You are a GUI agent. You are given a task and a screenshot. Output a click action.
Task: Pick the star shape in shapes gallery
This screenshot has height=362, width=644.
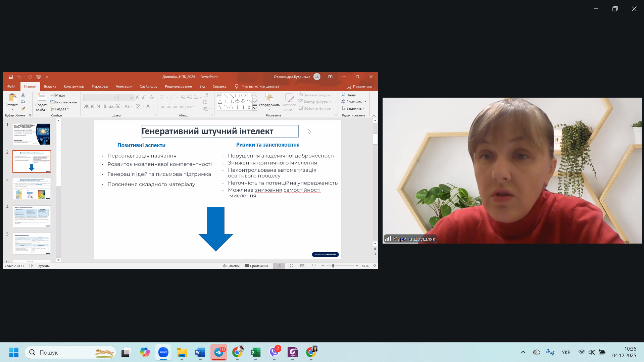249,107
